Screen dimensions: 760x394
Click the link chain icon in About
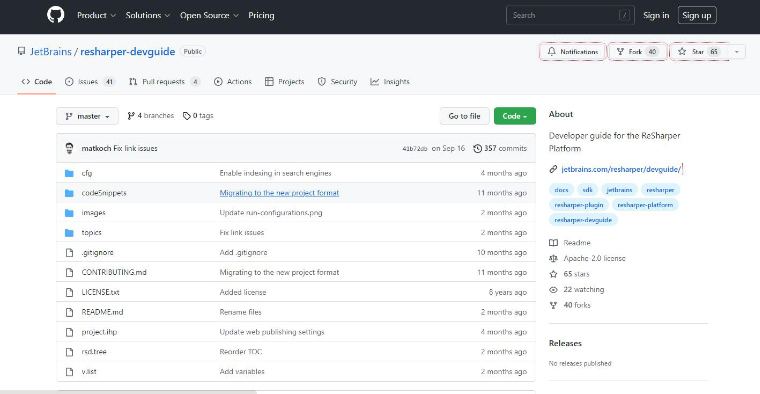point(553,169)
